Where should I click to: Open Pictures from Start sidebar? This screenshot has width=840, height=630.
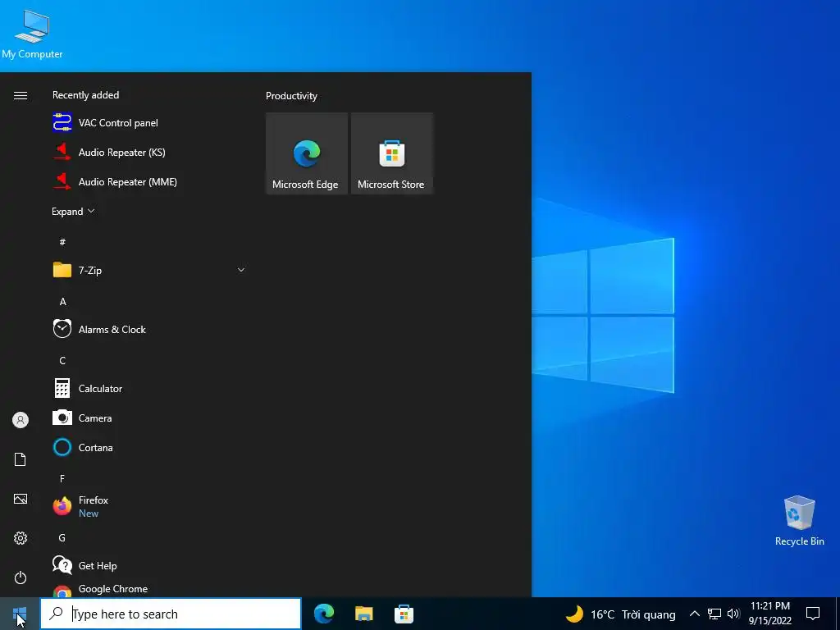[21, 499]
